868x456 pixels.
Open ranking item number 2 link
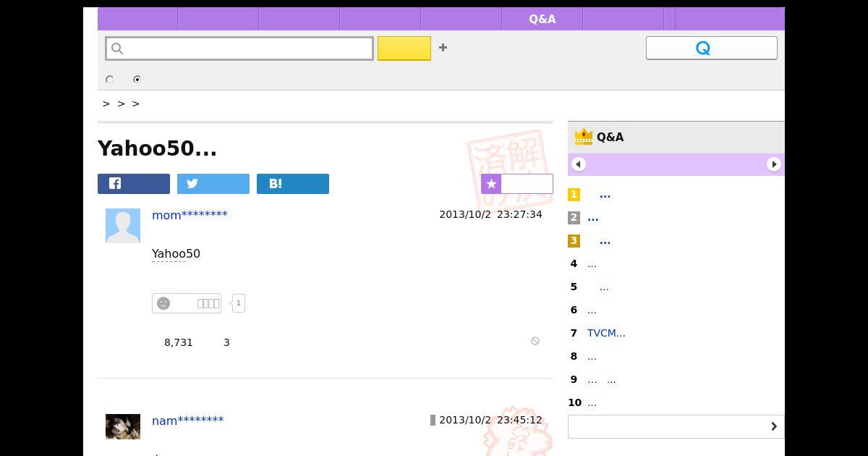pyautogui.click(x=593, y=218)
